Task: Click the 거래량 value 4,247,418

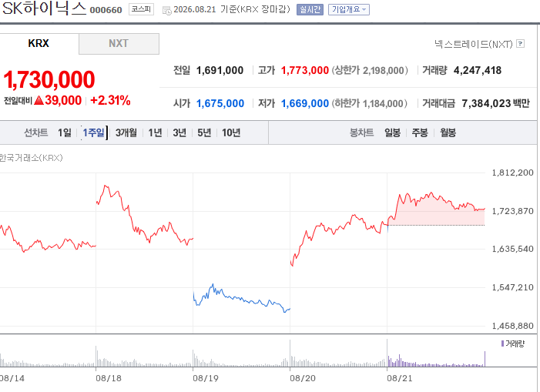Action: [x=478, y=71]
